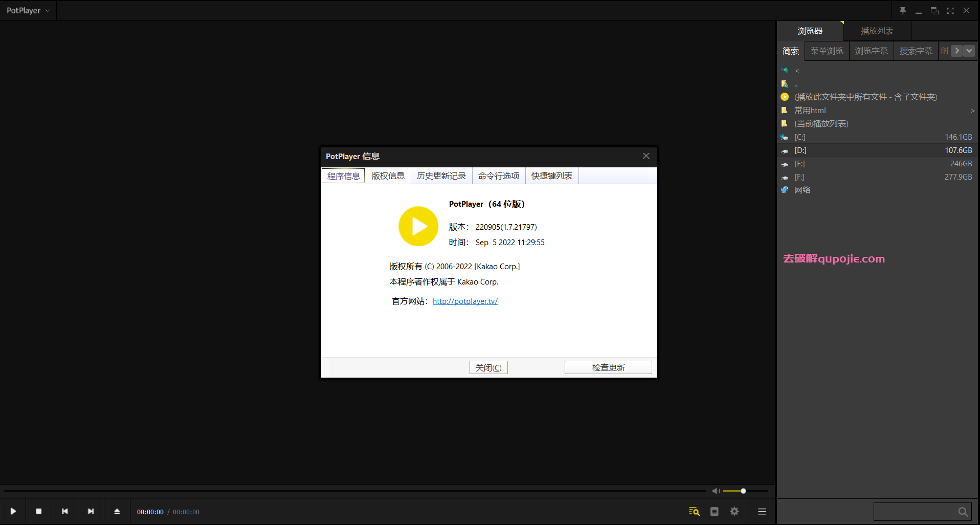Click the total duration 00:00:00 display
980x525 pixels.
click(186, 512)
